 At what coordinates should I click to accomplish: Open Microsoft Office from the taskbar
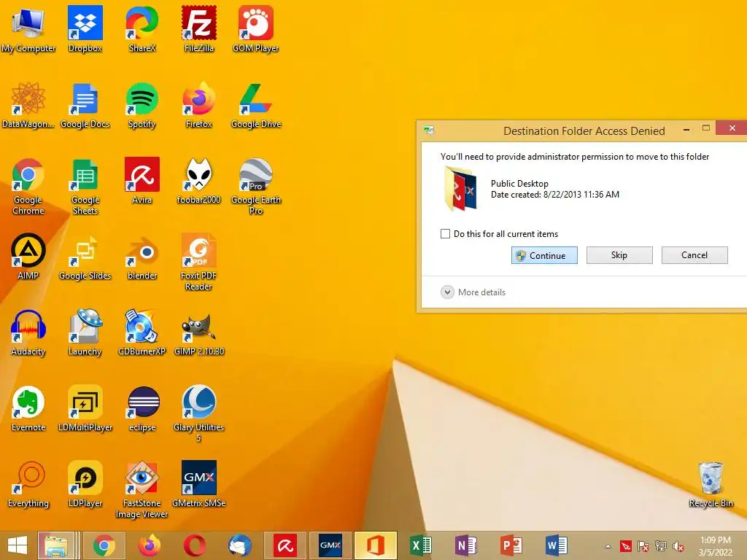[376, 545]
